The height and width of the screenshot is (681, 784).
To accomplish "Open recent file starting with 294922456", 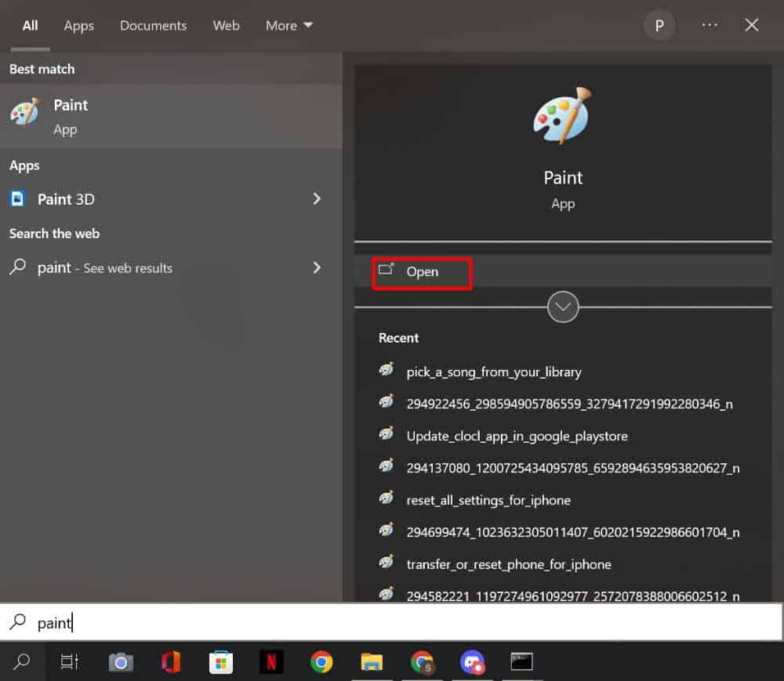I will point(569,404).
